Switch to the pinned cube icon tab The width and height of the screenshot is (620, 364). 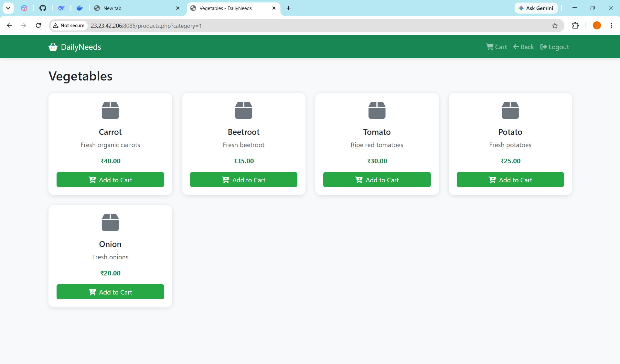click(24, 8)
